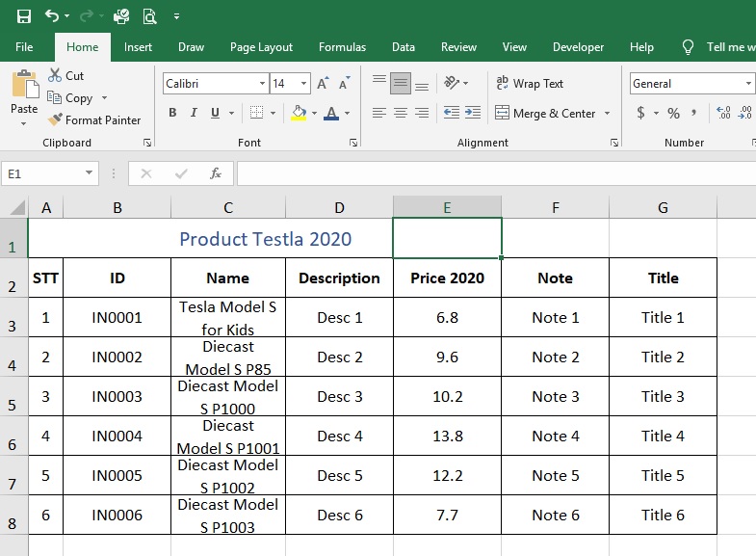The height and width of the screenshot is (556, 756).
Task: Switch to the Formulas tab
Action: tap(342, 47)
